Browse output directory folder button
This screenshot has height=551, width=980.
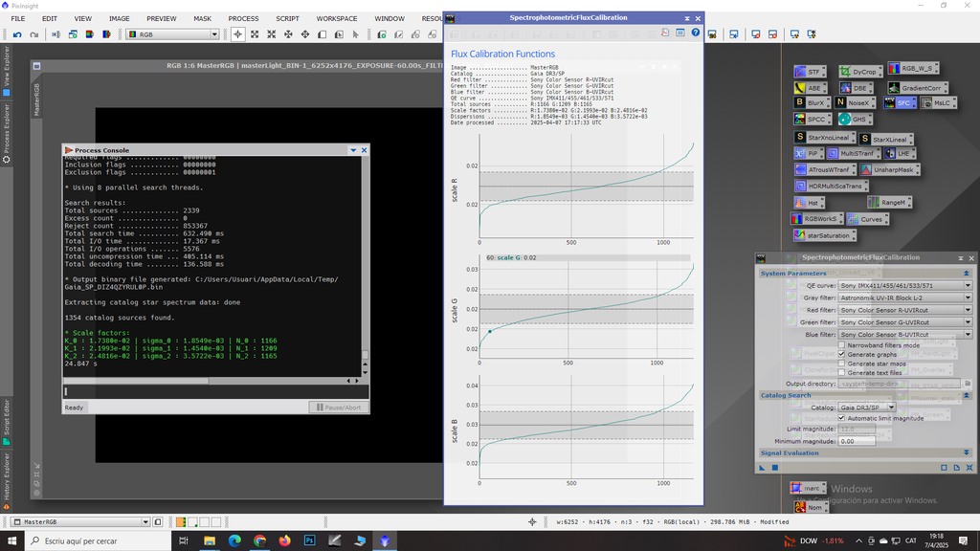pyautogui.click(x=968, y=384)
